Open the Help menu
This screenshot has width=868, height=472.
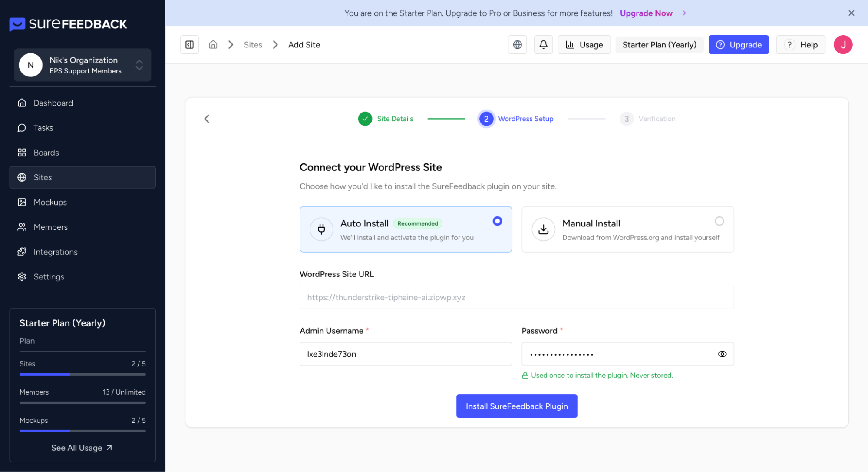coord(800,45)
